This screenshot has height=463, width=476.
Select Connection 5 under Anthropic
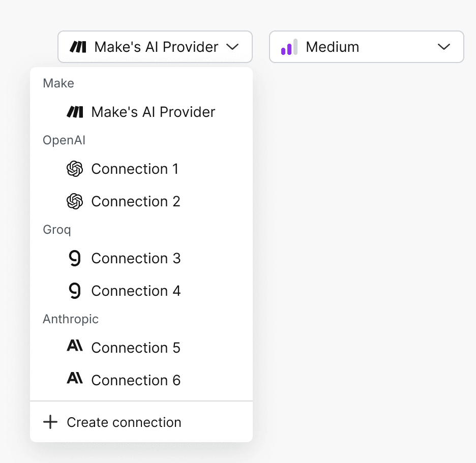point(136,348)
